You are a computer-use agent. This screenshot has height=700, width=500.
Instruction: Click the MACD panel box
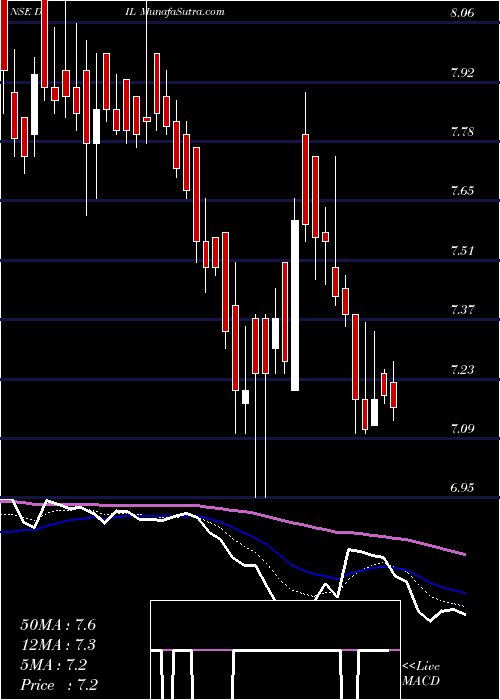point(275,650)
